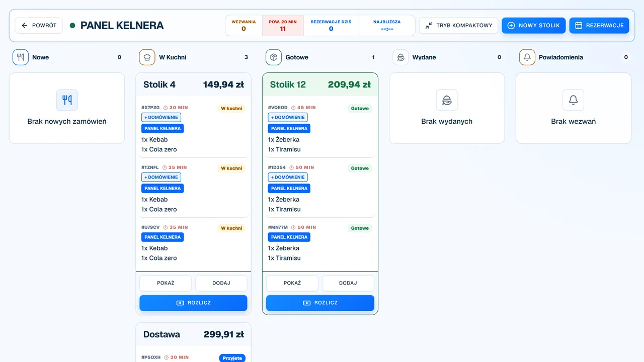644x362 pixels.
Task: Open the Wezwania counter in the header
Action: 244,26
